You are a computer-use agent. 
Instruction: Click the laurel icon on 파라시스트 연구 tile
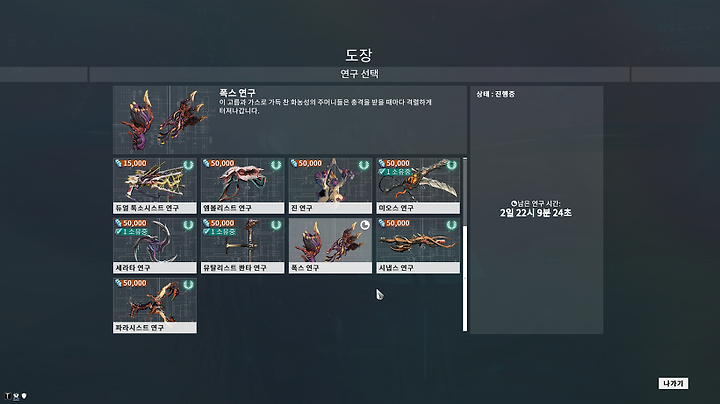[188, 285]
